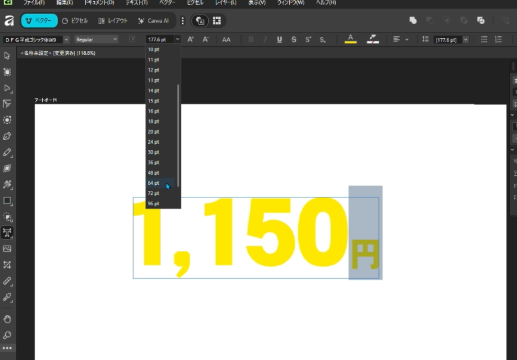
Task: Switch to the ピクセル studio
Action: [75, 21]
